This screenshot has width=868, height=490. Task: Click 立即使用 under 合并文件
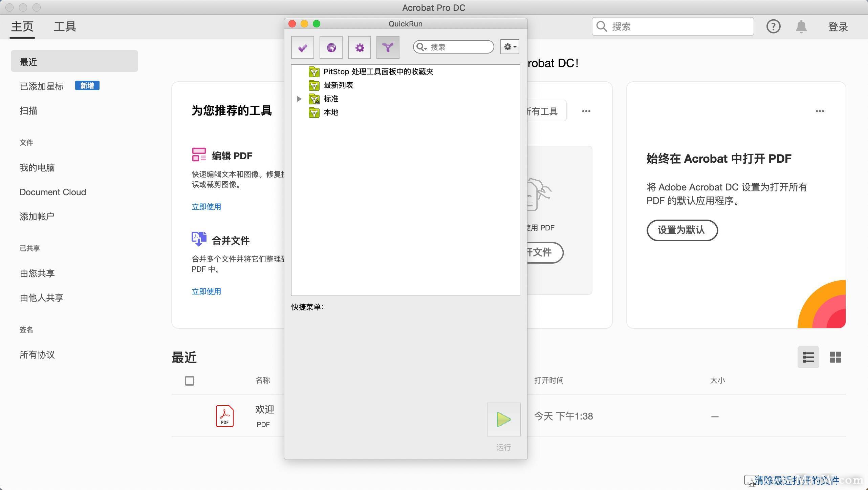click(x=207, y=291)
